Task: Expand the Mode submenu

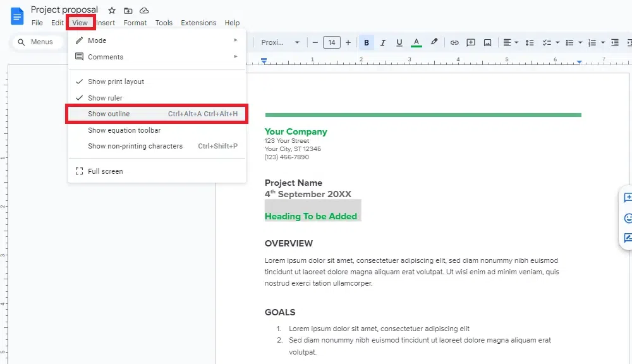Action: [157, 40]
